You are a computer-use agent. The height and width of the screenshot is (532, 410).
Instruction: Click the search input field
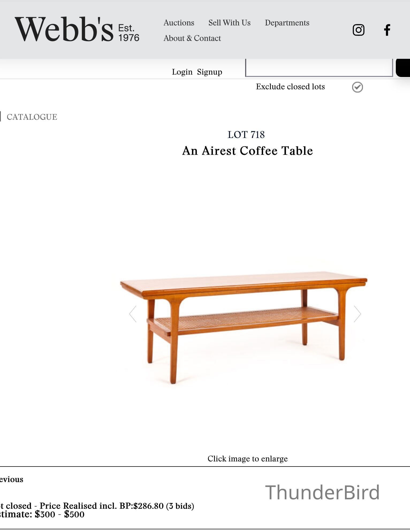pyautogui.click(x=319, y=68)
